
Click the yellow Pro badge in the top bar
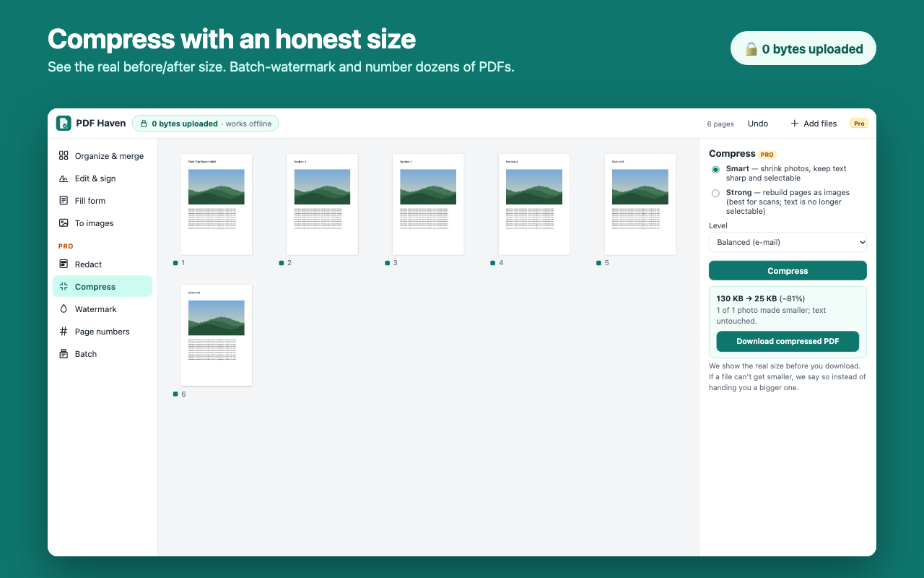tap(859, 124)
